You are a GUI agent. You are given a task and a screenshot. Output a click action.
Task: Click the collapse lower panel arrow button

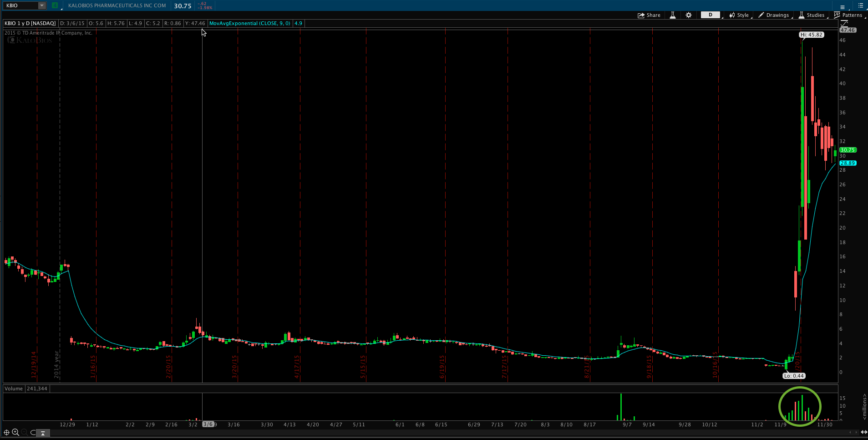[x=43, y=433]
